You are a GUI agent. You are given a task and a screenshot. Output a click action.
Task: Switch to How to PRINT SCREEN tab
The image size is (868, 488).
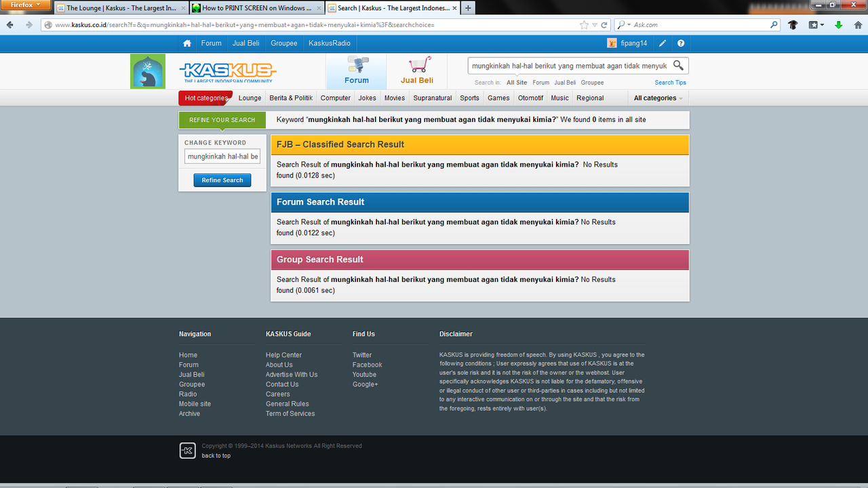coord(256,8)
